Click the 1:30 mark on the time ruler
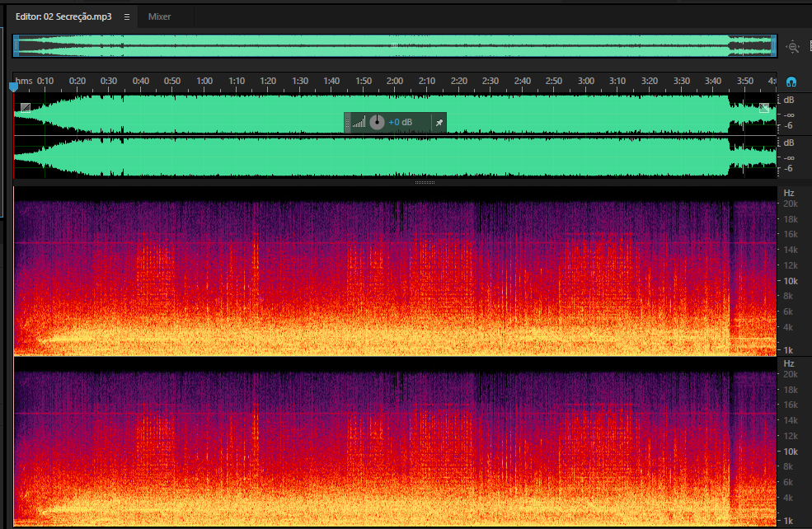 point(300,81)
